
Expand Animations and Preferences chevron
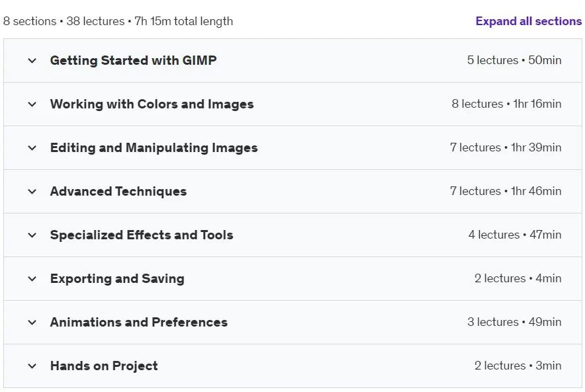pos(32,322)
